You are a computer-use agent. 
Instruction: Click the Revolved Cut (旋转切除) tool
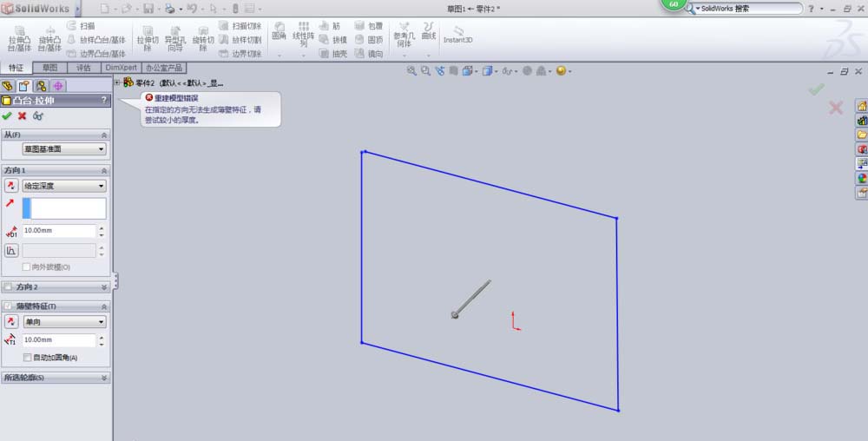click(203, 39)
